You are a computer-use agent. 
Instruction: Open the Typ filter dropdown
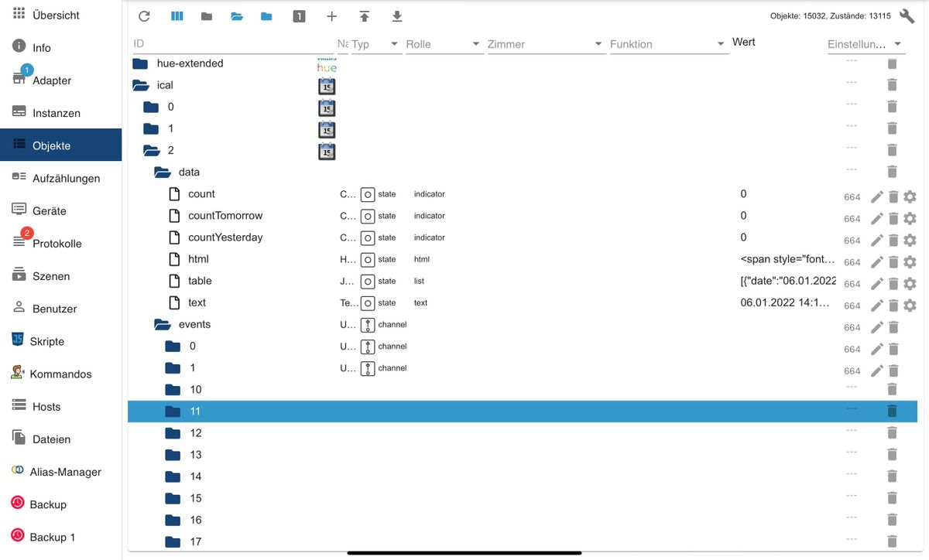pyautogui.click(x=375, y=45)
